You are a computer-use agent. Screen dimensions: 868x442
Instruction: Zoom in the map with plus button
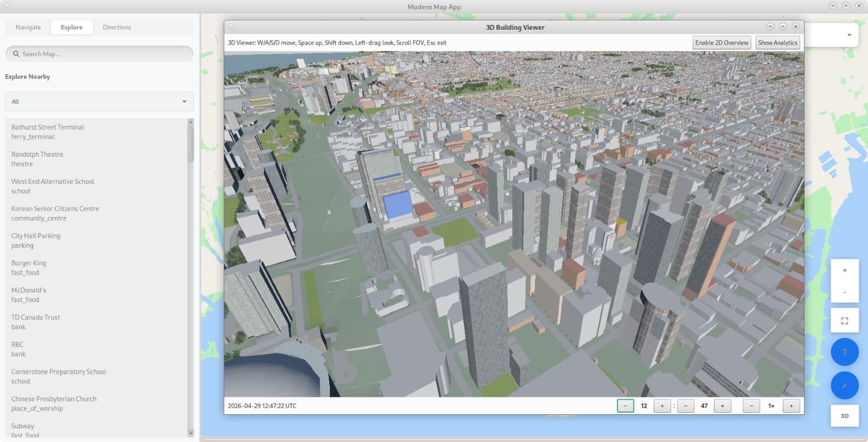coord(844,270)
